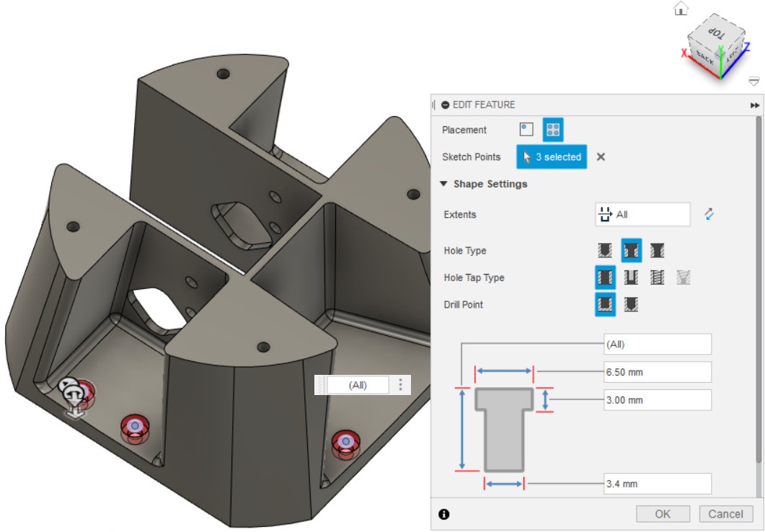
Task: Select the multiple holes Placement option
Action: point(553,130)
